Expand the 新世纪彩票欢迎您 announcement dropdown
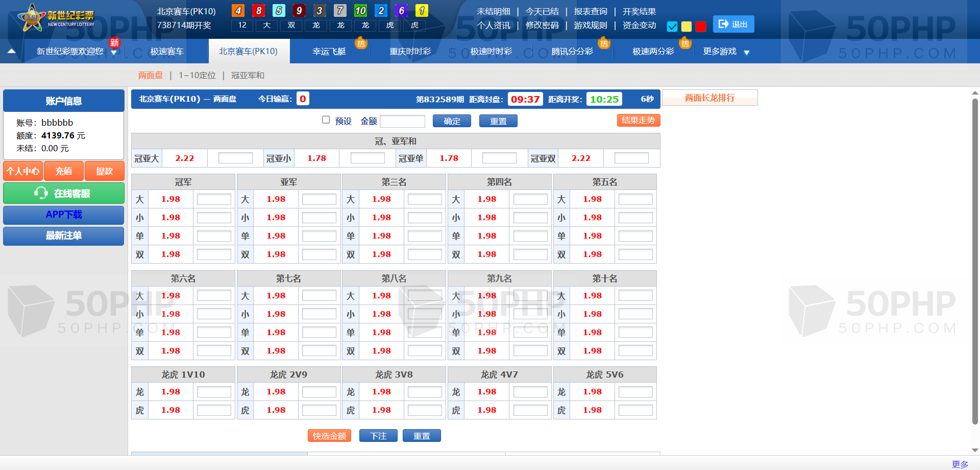 (x=113, y=52)
